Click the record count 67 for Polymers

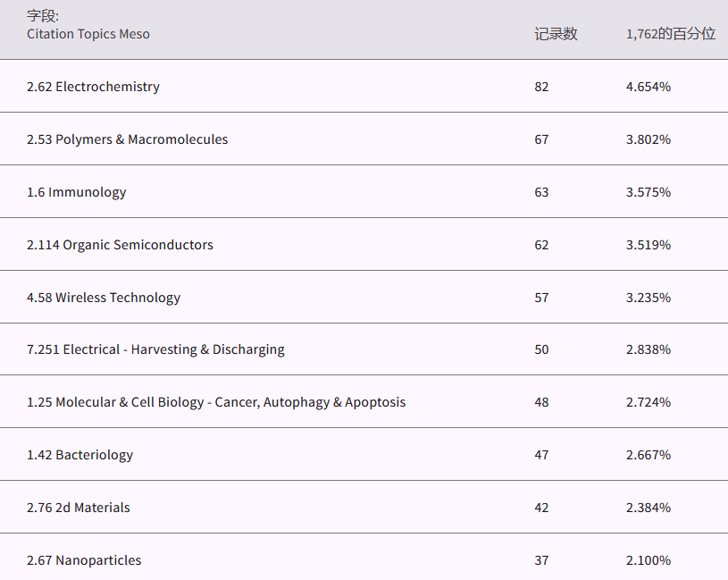tap(541, 139)
